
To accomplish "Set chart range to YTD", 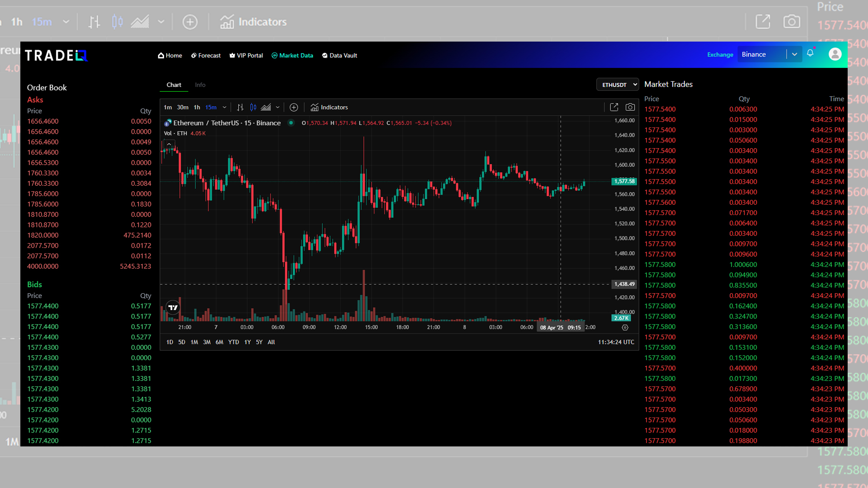I will click(233, 343).
